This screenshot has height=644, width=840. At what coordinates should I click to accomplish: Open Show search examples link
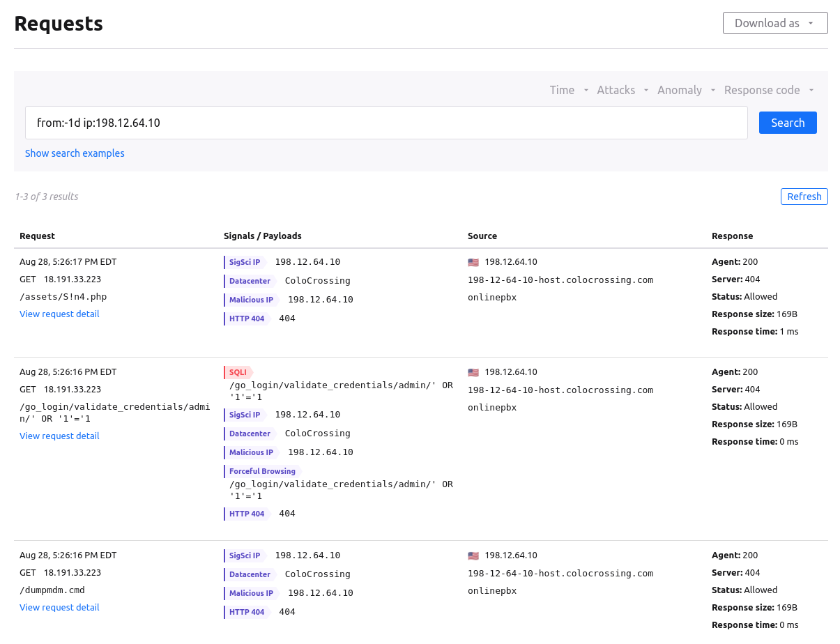(75, 153)
